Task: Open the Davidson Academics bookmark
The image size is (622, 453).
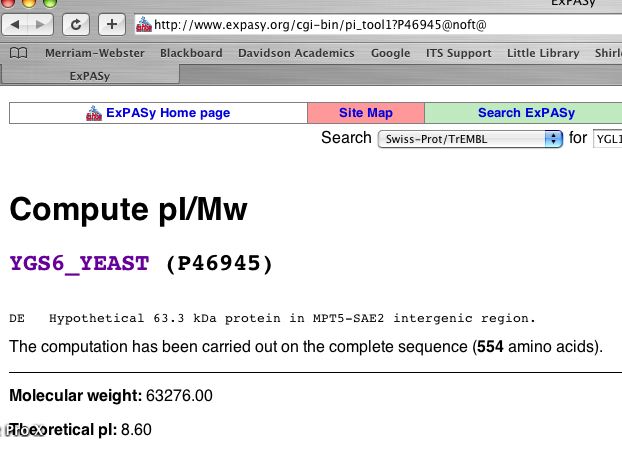Action: pyautogui.click(x=296, y=53)
